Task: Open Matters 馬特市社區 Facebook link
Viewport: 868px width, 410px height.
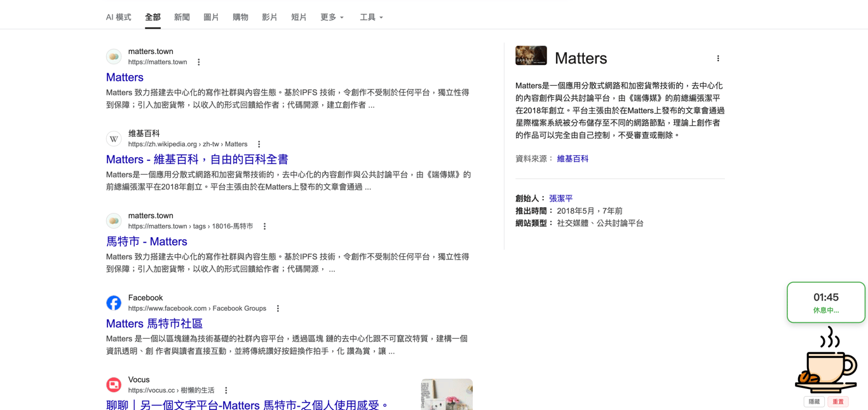Action: [154, 324]
